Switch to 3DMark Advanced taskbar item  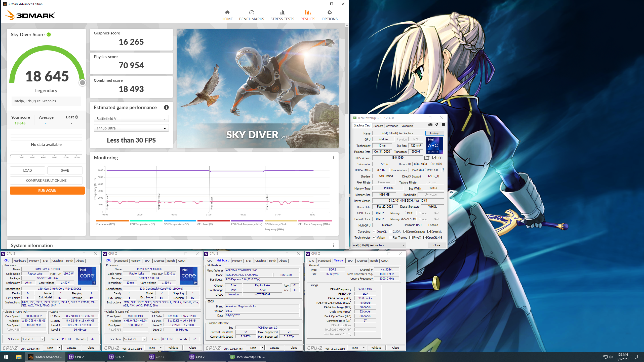coord(45,357)
